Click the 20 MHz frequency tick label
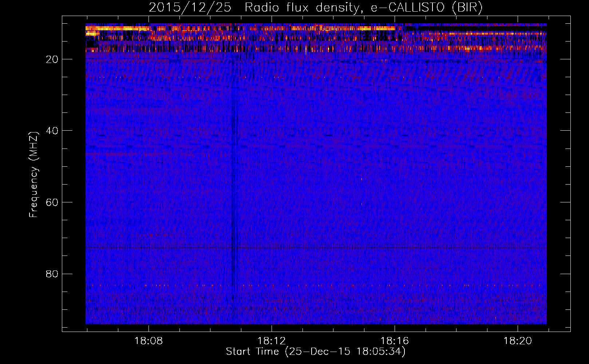 (52, 59)
